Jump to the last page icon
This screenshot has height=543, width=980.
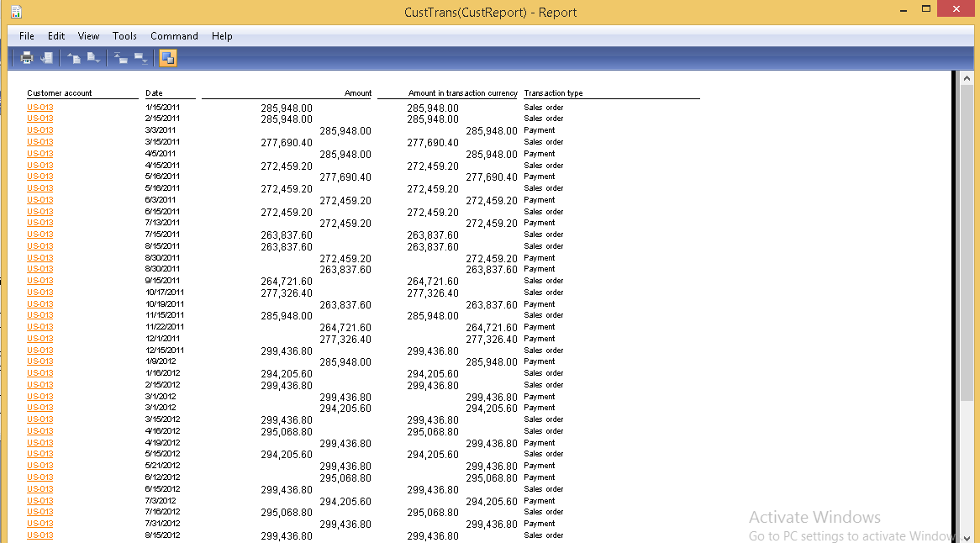click(x=141, y=57)
